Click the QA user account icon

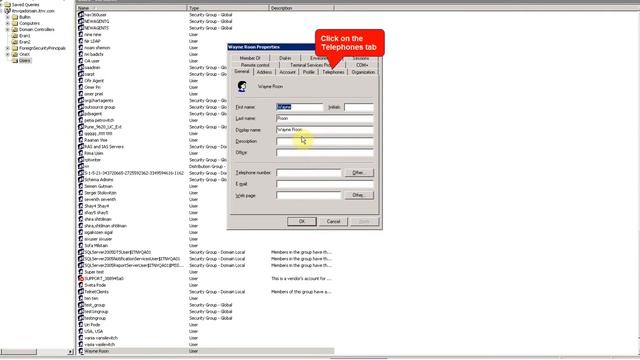coord(81,61)
